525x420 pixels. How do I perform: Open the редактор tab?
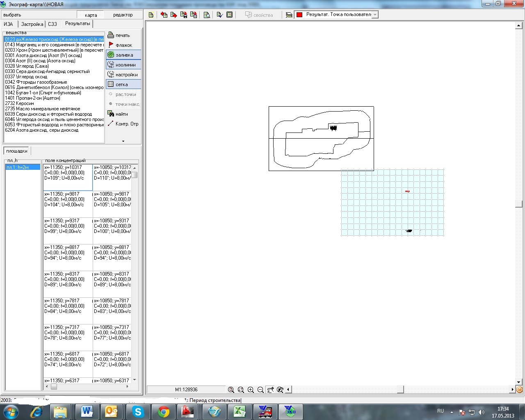(123, 15)
